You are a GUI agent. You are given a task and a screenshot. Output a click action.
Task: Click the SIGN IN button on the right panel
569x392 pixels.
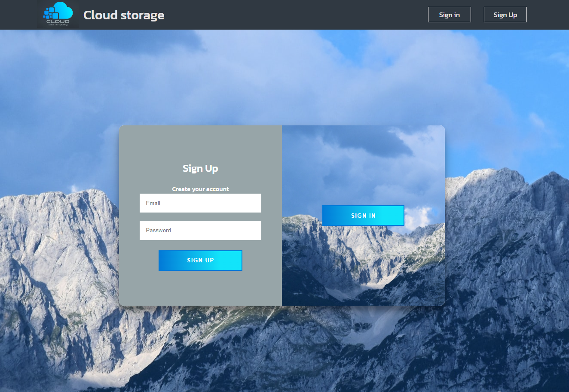(363, 215)
